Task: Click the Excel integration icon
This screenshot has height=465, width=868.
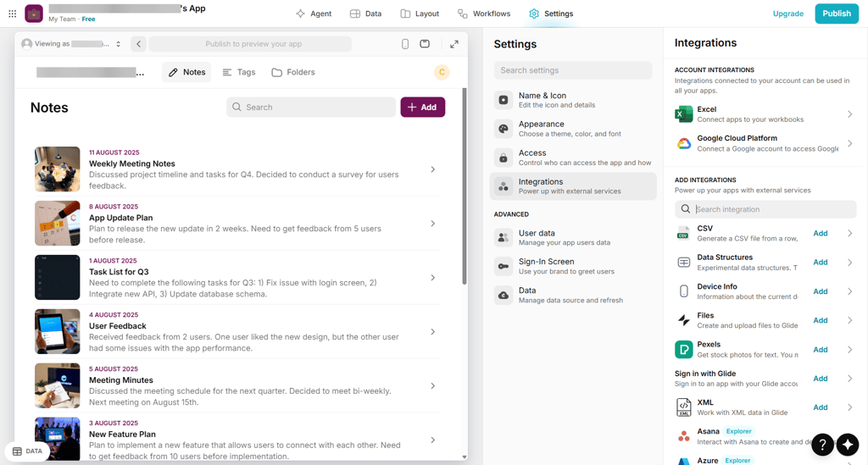Action: click(x=684, y=113)
